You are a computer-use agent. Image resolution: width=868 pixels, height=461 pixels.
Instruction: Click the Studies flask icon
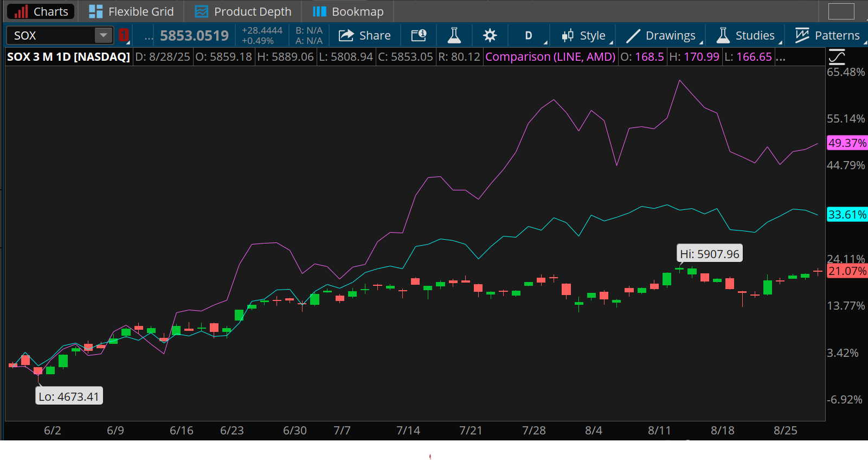[x=723, y=35]
